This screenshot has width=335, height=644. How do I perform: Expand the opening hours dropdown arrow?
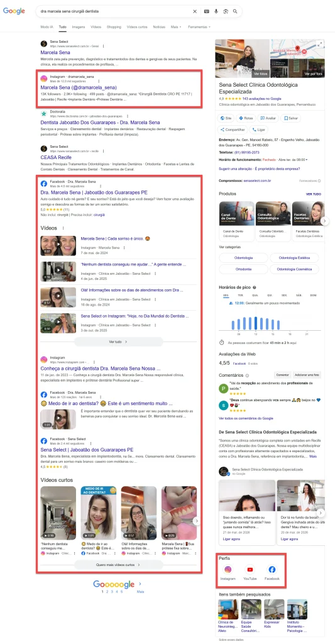307,159
